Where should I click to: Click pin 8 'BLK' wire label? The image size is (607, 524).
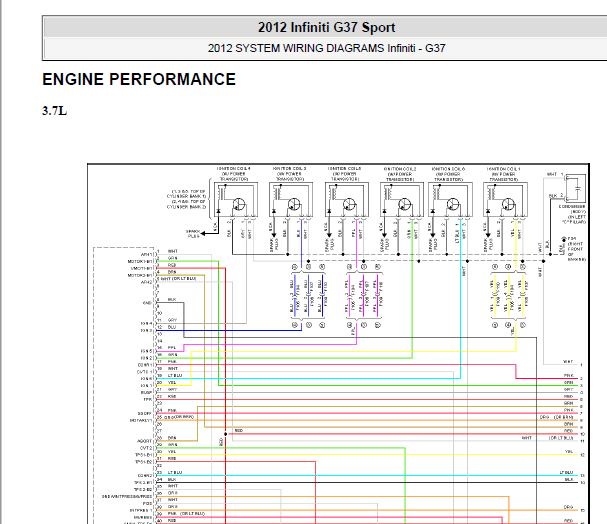click(x=172, y=300)
